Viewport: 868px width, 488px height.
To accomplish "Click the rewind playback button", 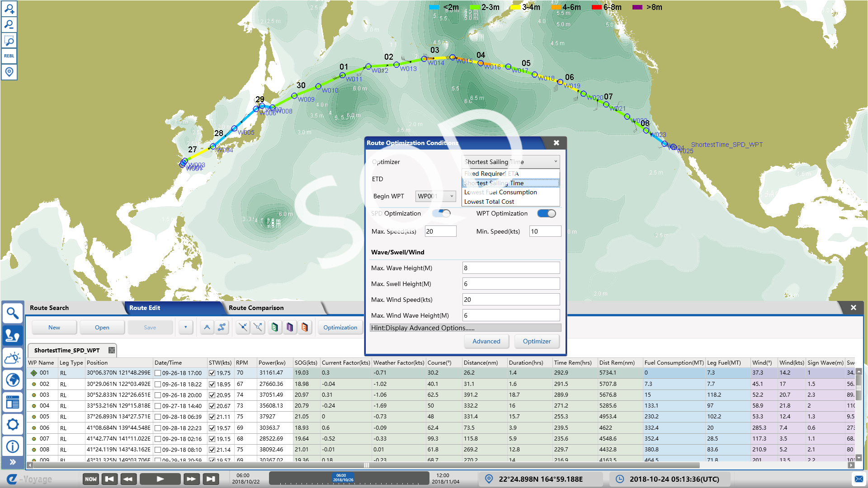I will point(128,479).
